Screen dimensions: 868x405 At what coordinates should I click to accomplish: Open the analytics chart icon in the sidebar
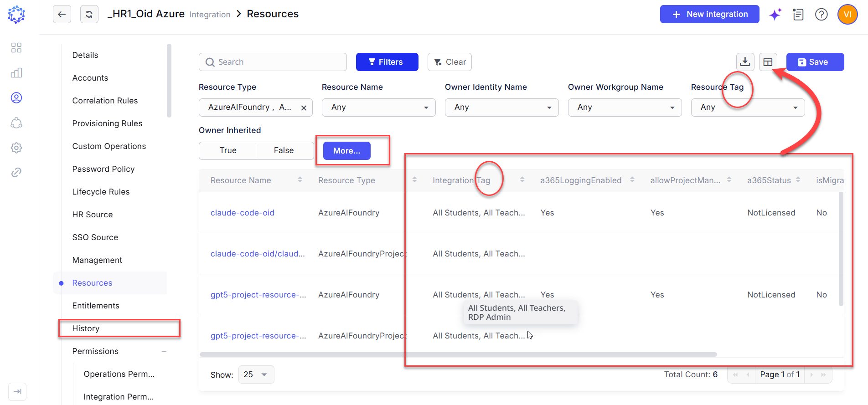pyautogui.click(x=16, y=73)
